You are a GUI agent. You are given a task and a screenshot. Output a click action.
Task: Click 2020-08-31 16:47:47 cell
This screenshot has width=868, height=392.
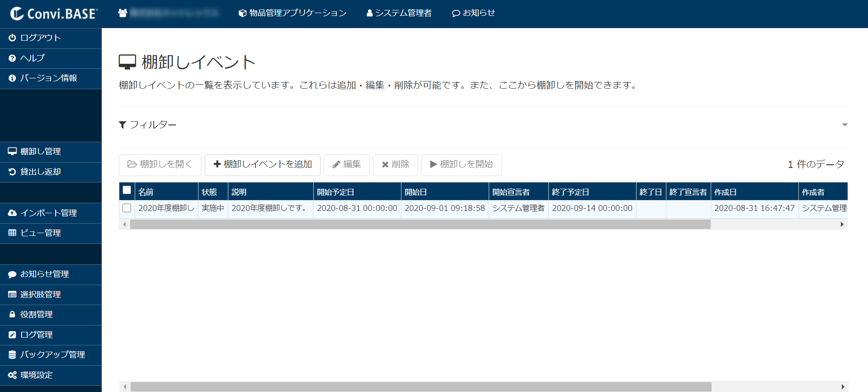pyautogui.click(x=755, y=208)
